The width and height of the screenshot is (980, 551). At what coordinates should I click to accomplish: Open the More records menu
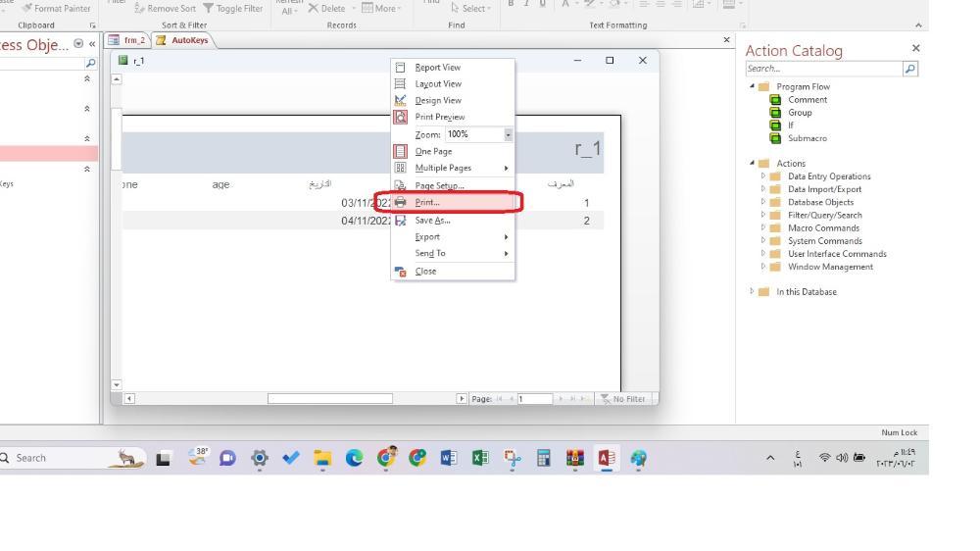(382, 8)
